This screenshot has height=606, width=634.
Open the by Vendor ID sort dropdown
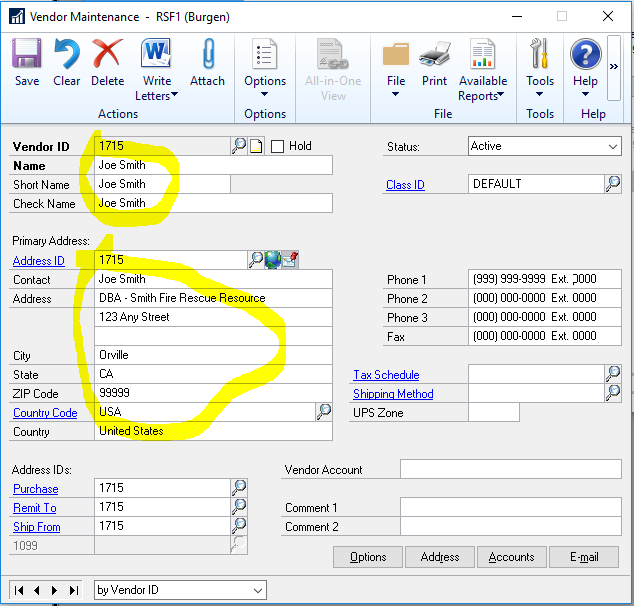(x=258, y=590)
